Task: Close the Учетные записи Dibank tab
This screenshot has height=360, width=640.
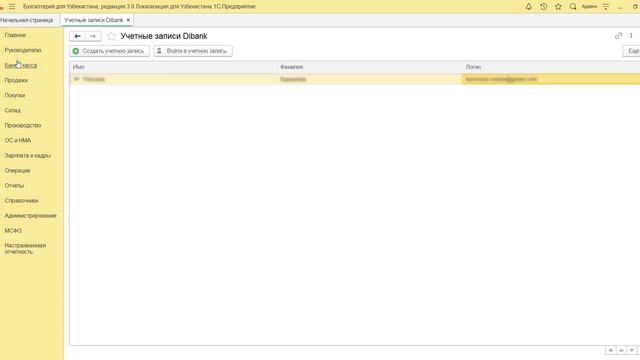Action: click(128, 20)
